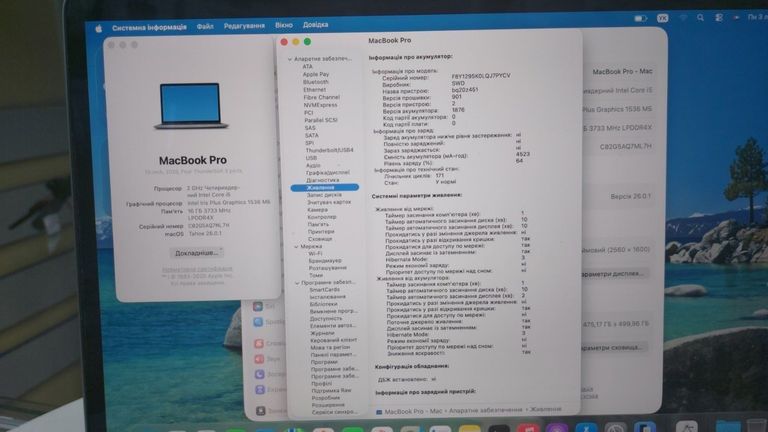Click Апаратне забезпечення in bottom path bar

(x=485, y=410)
